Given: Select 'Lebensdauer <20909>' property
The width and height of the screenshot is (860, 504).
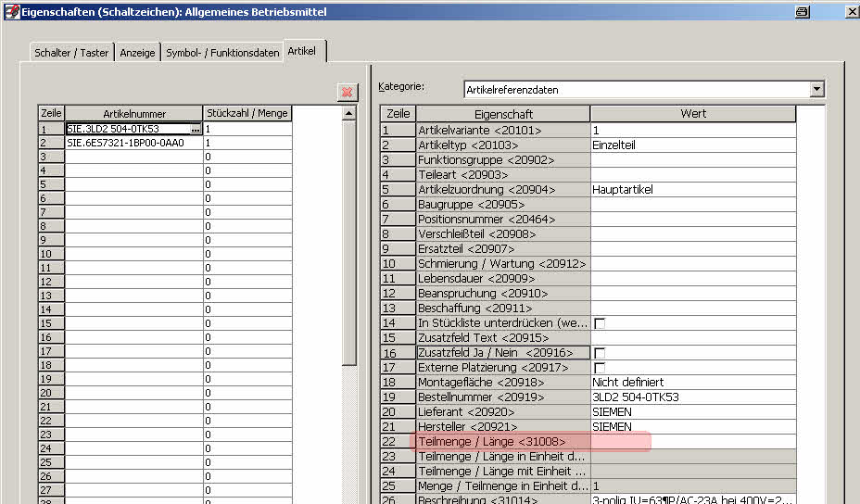Looking at the screenshot, I should (503, 278).
